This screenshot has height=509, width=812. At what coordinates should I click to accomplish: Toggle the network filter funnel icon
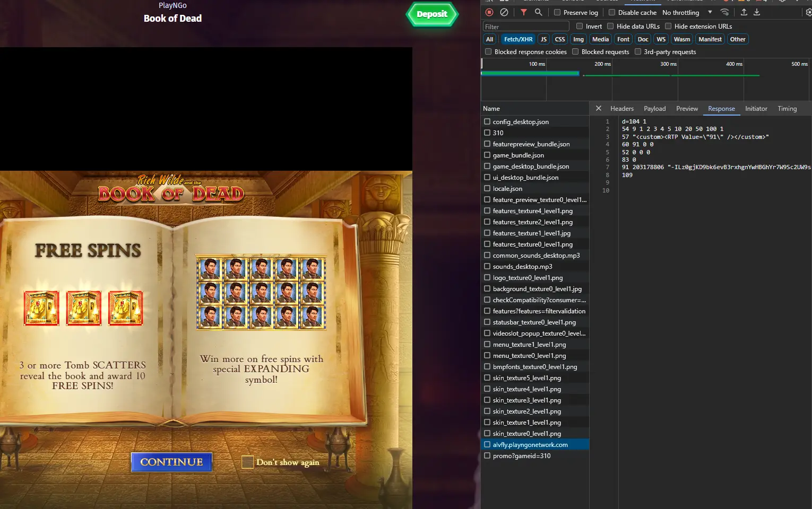click(x=524, y=12)
